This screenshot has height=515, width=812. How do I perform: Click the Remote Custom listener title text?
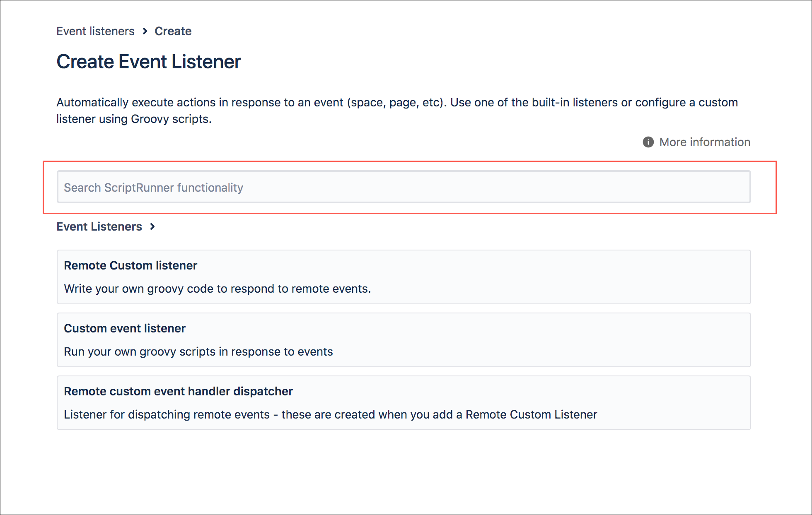[130, 265]
